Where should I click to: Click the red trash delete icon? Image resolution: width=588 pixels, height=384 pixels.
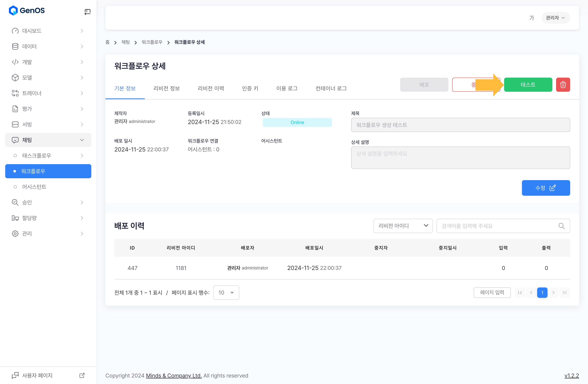coord(563,85)
